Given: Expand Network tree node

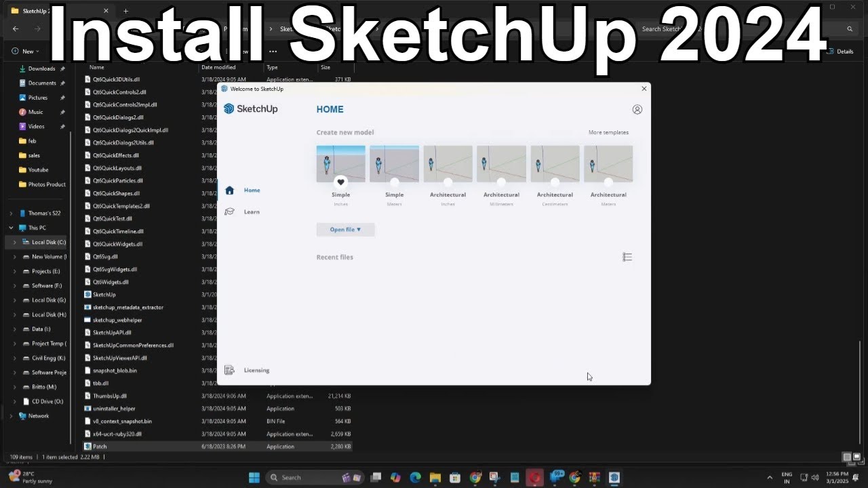Looking at the screenshot, I should pos(11,415).
